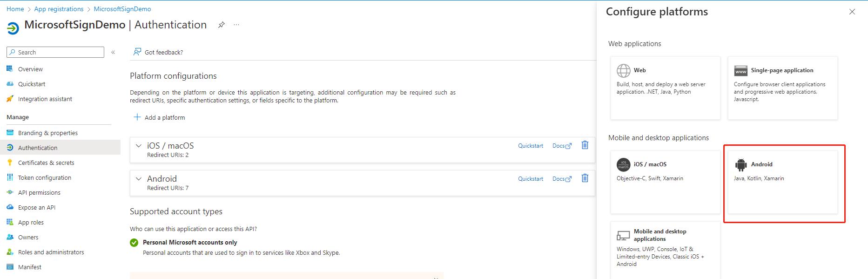
Task: Collapse the left navigation menu with double chevron
Action: [113, 52]
